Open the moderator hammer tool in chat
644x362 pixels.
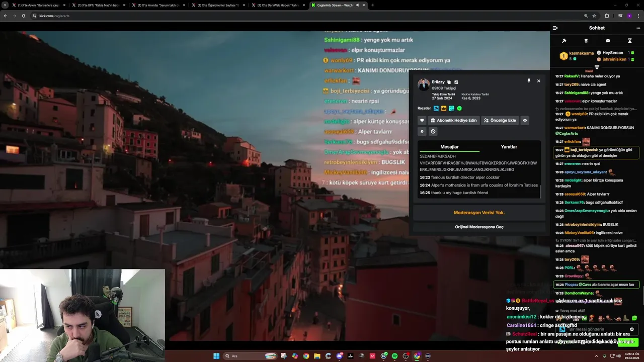coord(564,41)
